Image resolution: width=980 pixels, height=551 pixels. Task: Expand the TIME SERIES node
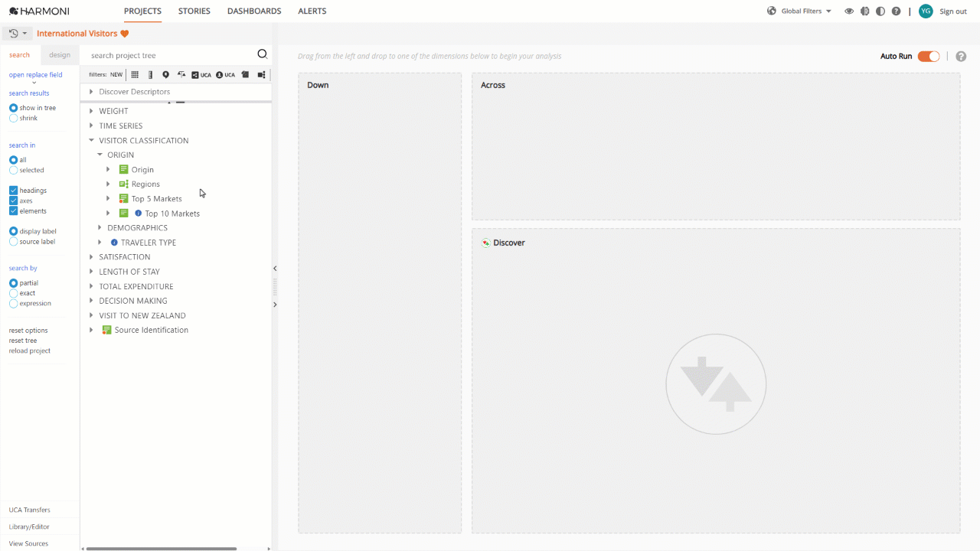pyautogui.click(x=91, y=126)
